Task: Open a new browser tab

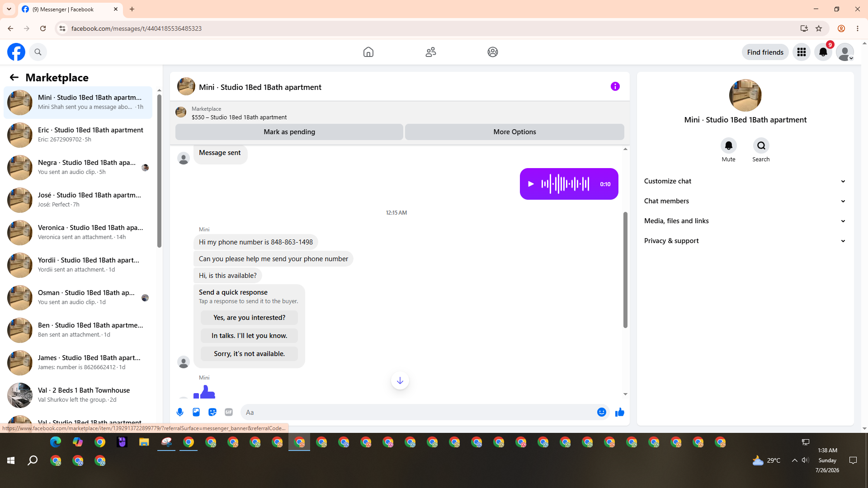Action: [132, 9]
